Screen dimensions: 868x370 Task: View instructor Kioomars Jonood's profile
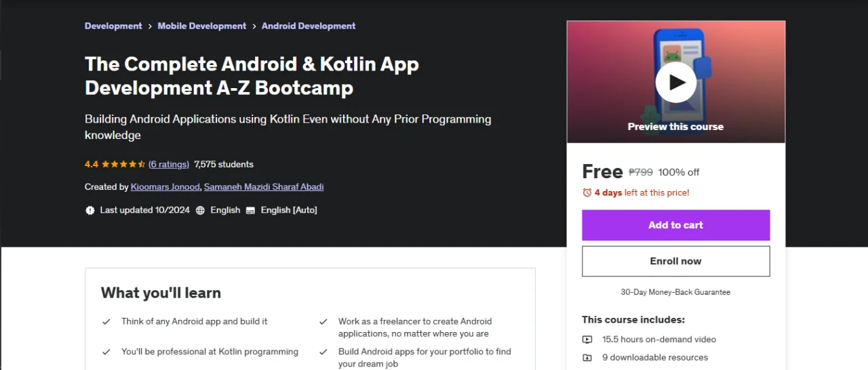point(165,186)
